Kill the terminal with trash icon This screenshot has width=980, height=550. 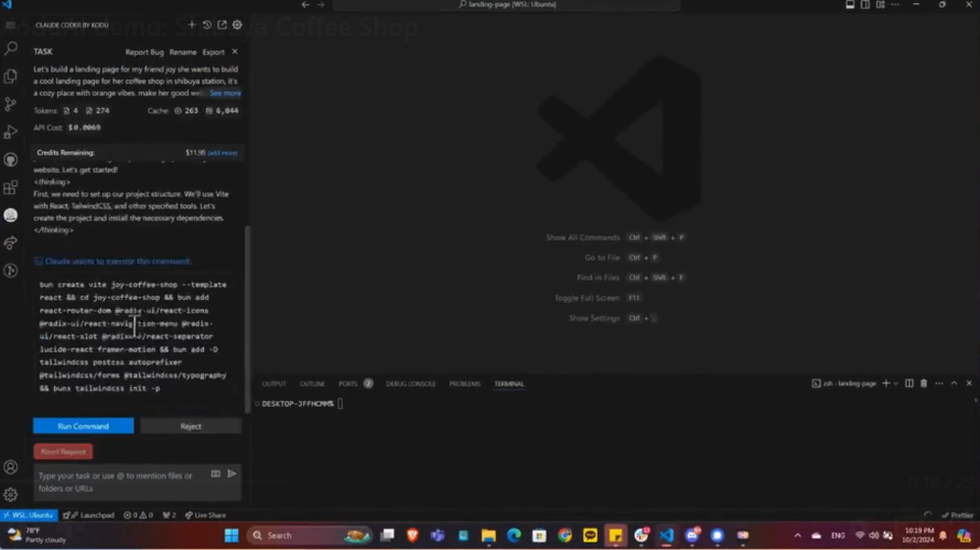tap(924, 383)
